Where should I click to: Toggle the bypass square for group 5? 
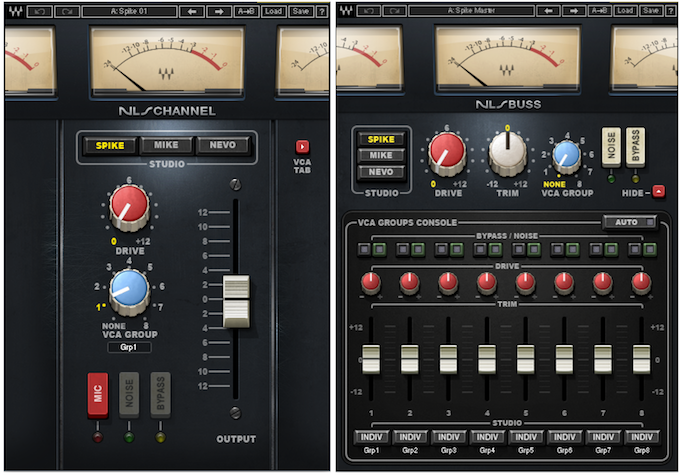pyautogui.click(x=518, y=249)
